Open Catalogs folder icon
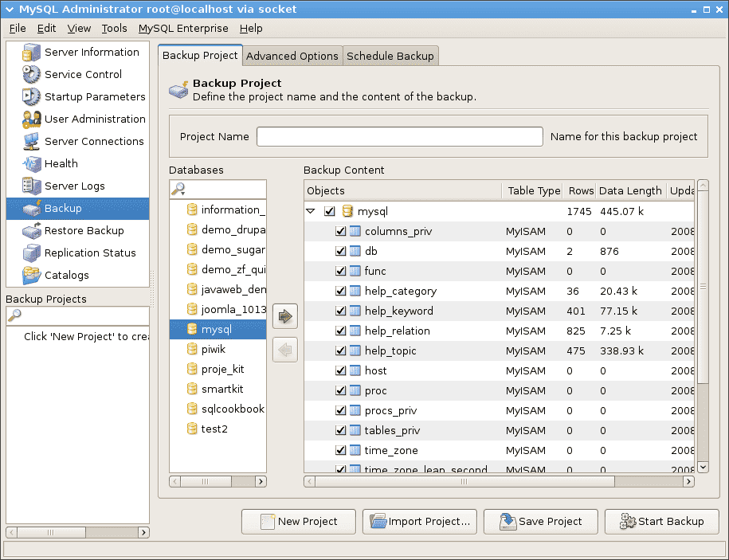The width and height of the screenshot is (729, 560). (31, 275)
